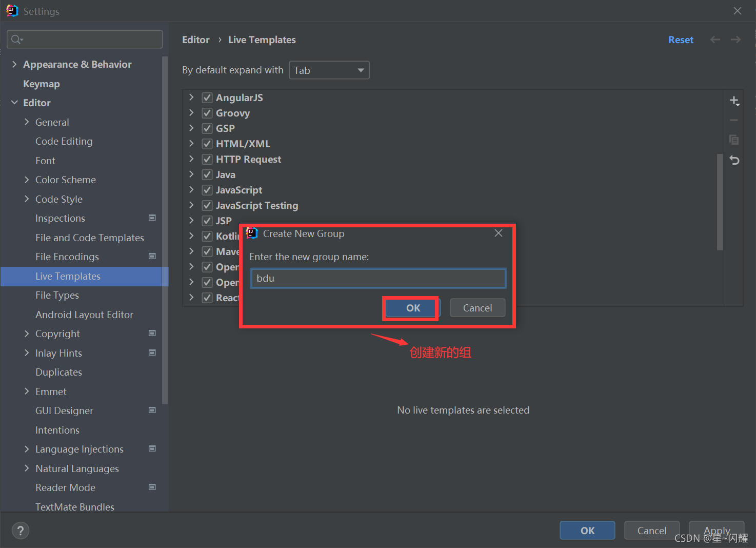This screenshot has width=756, height=548.
Task: Expand the Natural Languages subsection chevron
Action: pos(27,468)
